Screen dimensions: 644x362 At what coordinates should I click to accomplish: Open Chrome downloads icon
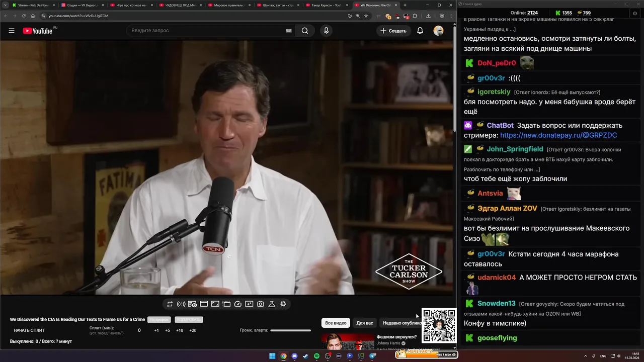tap(428, 16)
